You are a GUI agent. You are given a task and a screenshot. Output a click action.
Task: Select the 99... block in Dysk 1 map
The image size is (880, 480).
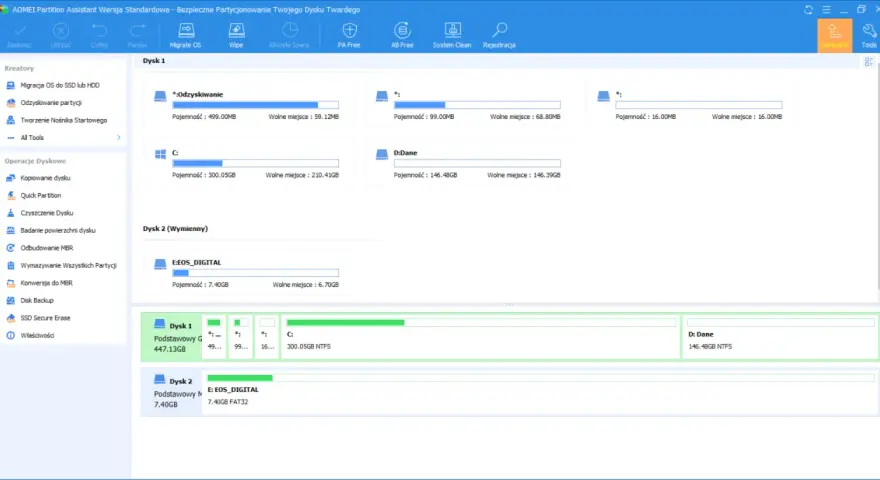click(241, 337)
